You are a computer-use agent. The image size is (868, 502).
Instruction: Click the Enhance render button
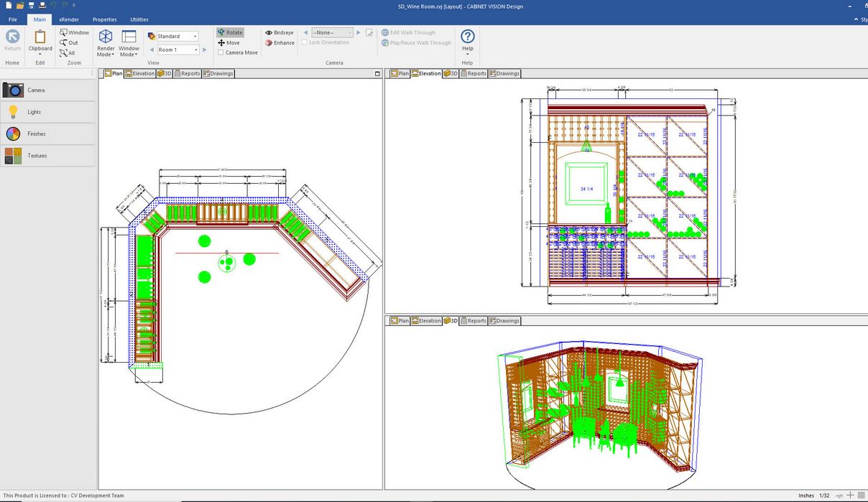(280, 42)
